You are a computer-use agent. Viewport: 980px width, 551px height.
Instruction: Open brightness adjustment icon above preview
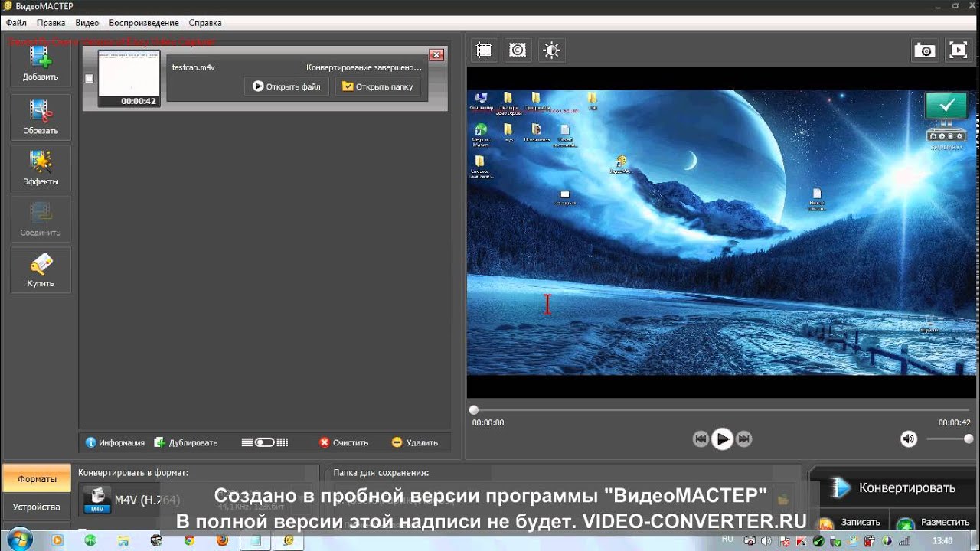(x=551, y=51)
